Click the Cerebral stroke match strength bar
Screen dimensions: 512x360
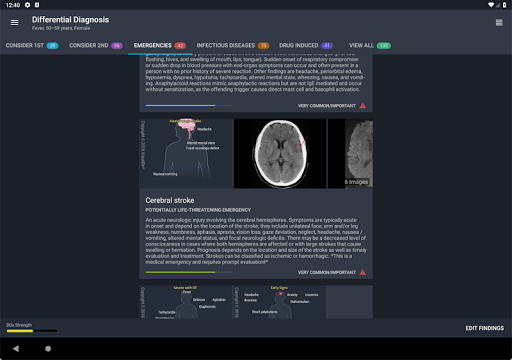[189, 272]
